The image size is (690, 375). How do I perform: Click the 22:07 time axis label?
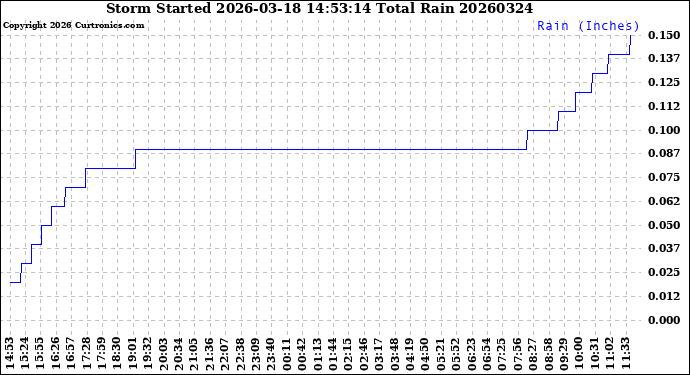[224, 353]
